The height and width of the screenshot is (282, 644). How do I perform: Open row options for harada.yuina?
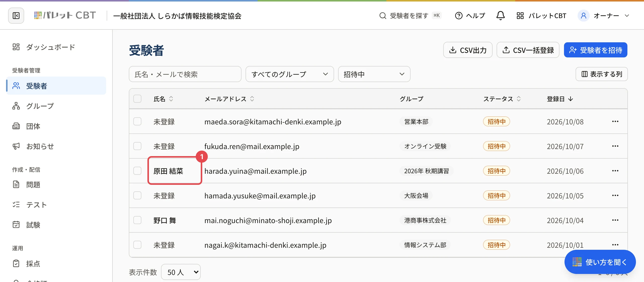(x=615, y=171)
